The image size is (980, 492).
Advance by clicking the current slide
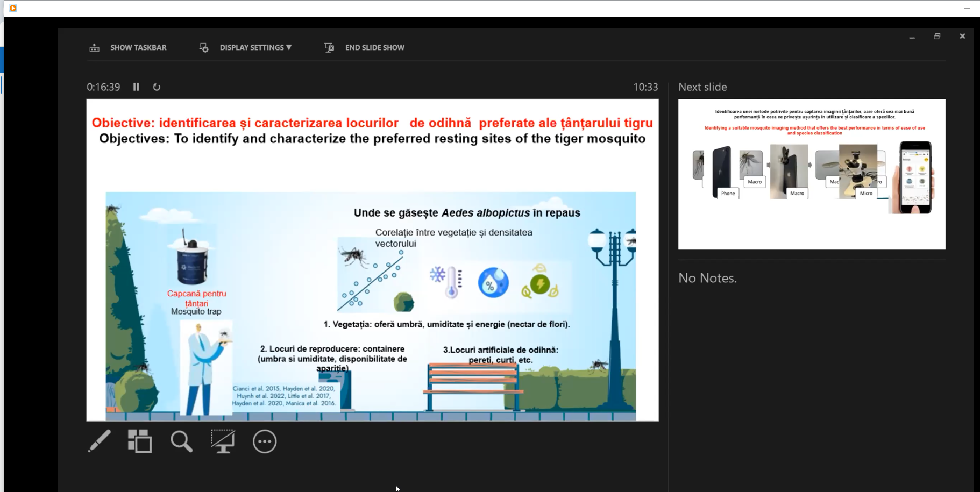pyautogui.click(x=372, y=260)
